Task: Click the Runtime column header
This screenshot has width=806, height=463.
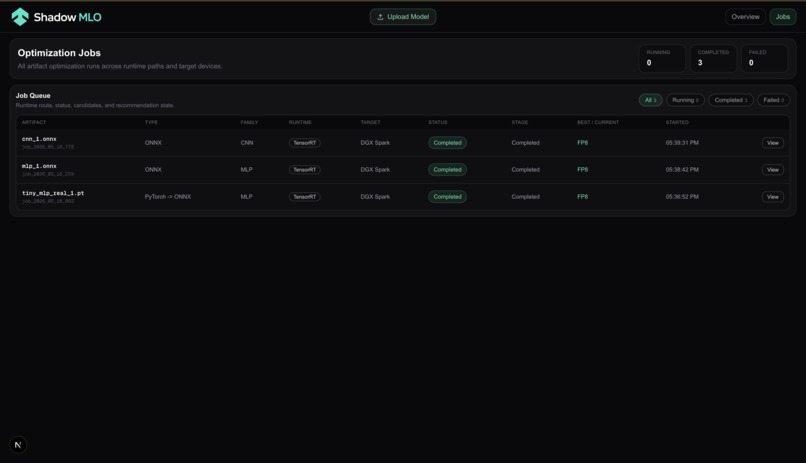Action: click(300, 122)
